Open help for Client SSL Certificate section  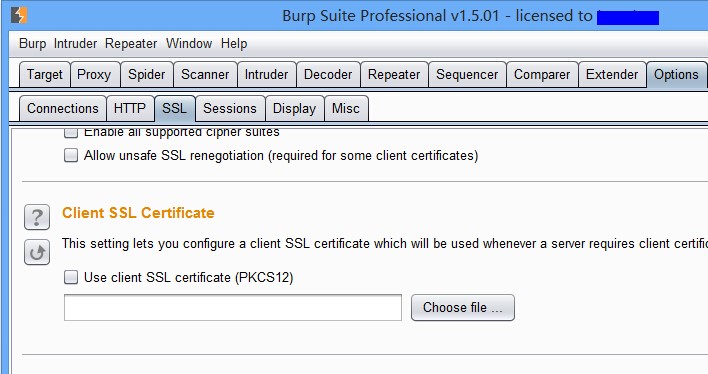pos(37,217)
